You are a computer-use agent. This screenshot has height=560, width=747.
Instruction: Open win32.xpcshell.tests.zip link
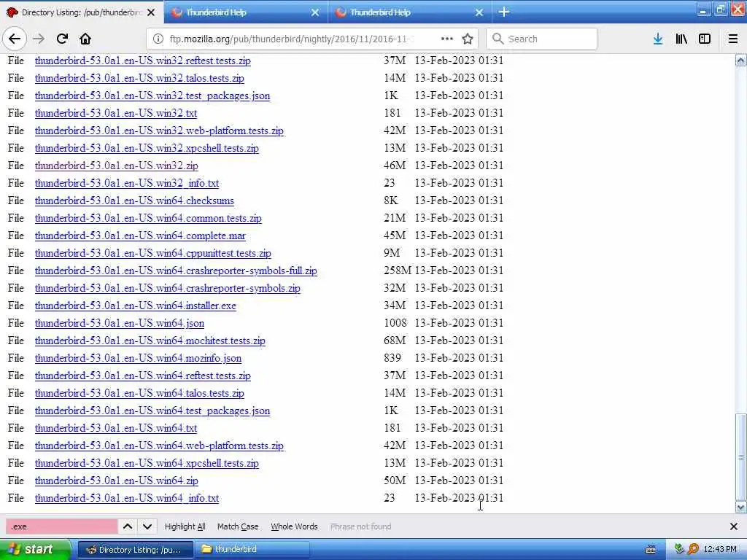(x=147, y=148)
